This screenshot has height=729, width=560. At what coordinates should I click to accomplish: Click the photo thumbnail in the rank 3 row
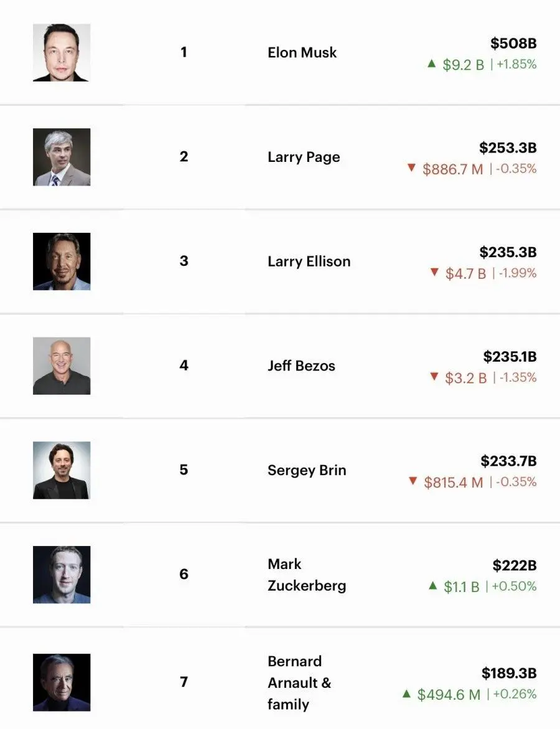click(62, 261)
